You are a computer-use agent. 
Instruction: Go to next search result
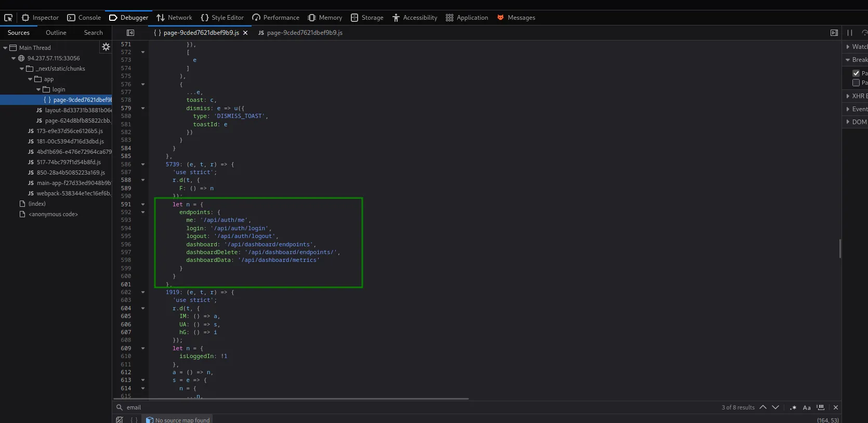tap(775, 407)
